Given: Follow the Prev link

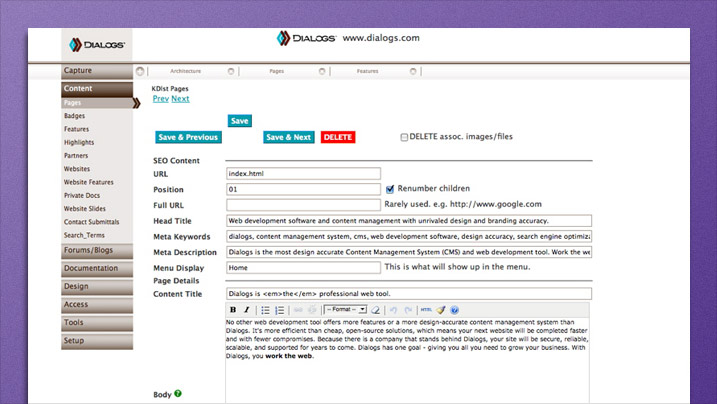Looking at the screenshot, I should [x=161, y=99].
